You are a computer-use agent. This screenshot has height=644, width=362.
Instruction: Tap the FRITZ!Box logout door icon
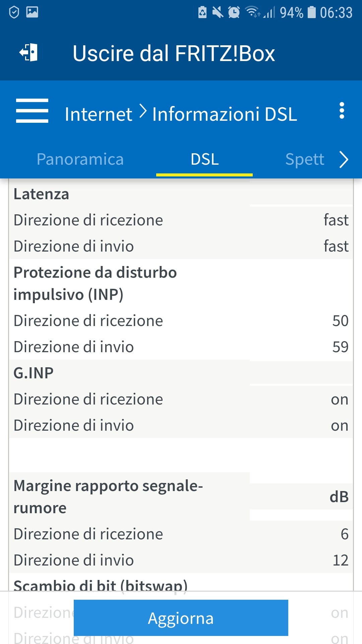[x=28, y=53]
